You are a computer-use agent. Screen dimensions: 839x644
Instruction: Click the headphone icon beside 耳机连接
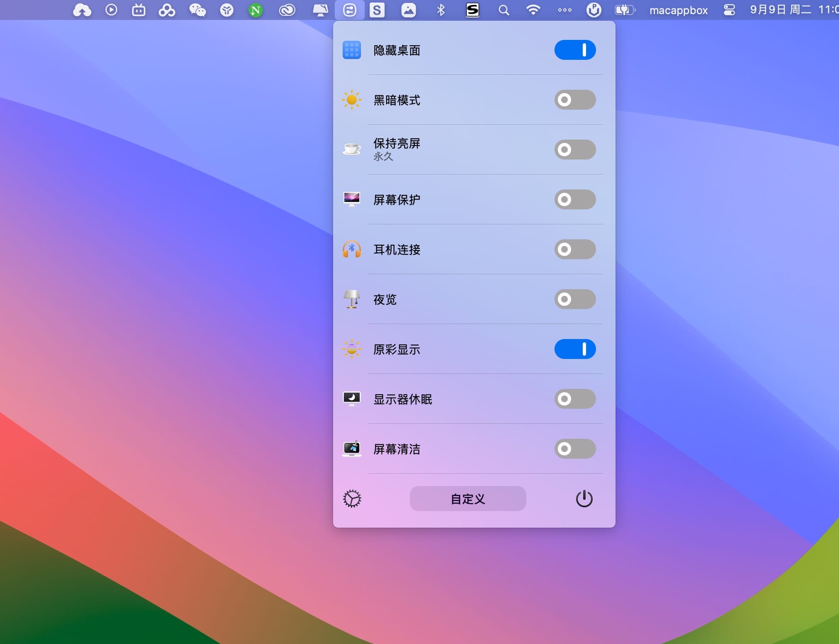click(x=351, y=249)
